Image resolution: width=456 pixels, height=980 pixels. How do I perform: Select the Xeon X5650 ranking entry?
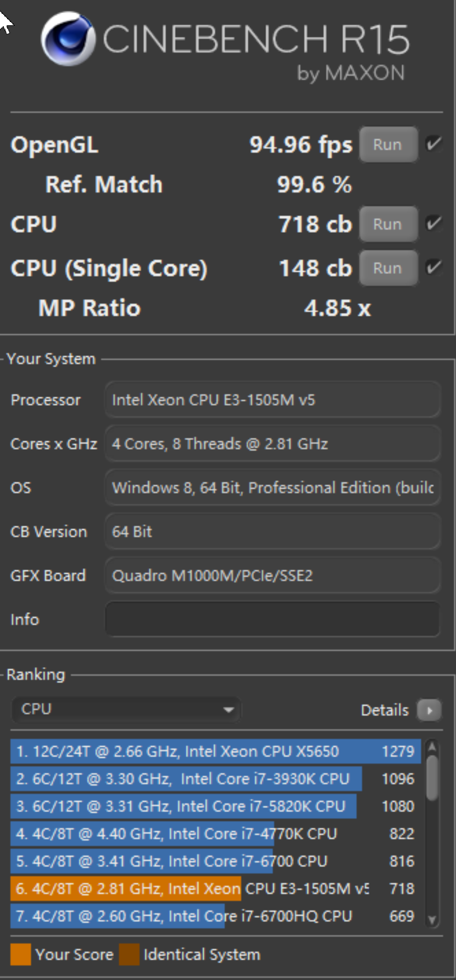(216, 751)
